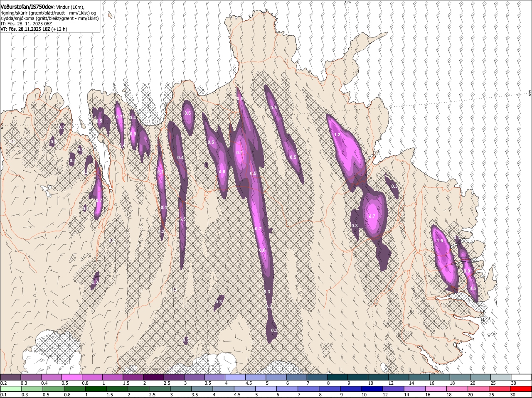Select upper legend swatch between 18 and 20
532x398 pixels.
click(461, 377)
